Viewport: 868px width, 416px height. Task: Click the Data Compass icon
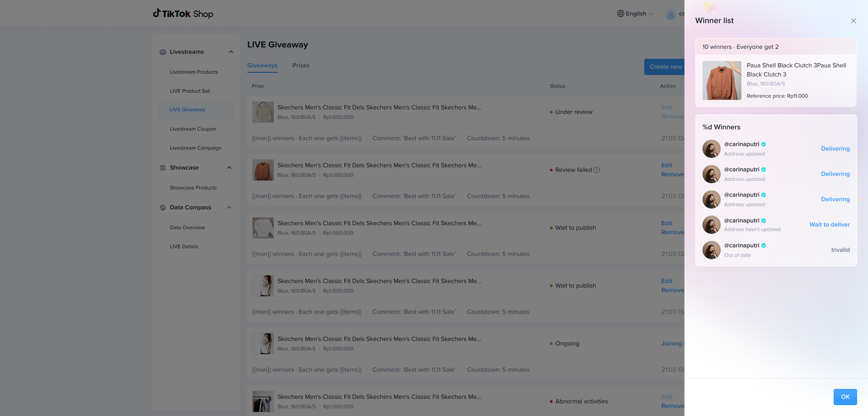coord(163,208)
